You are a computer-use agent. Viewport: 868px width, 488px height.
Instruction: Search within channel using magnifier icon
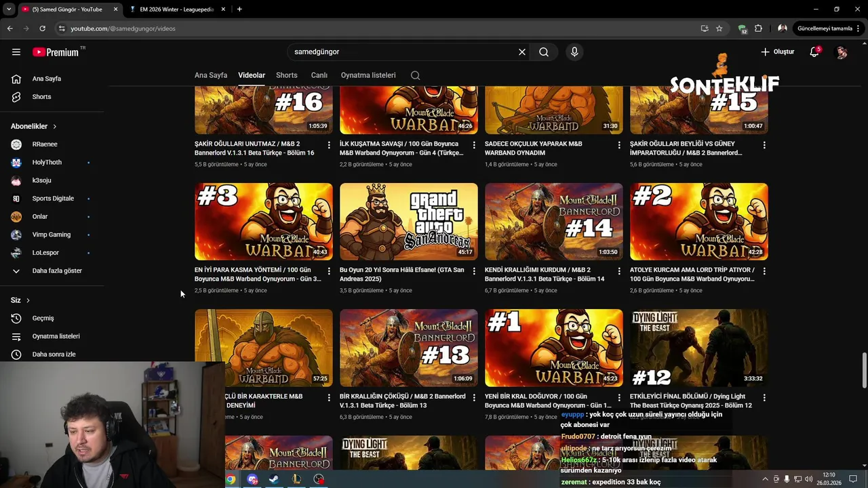tap(415, 75)
